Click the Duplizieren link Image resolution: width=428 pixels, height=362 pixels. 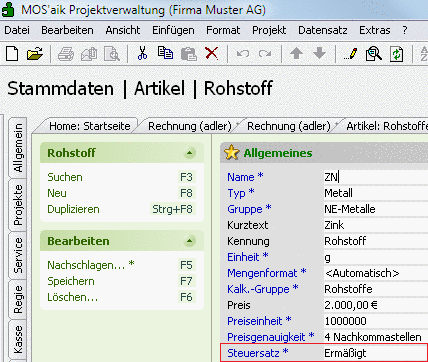tap(73, 209)
